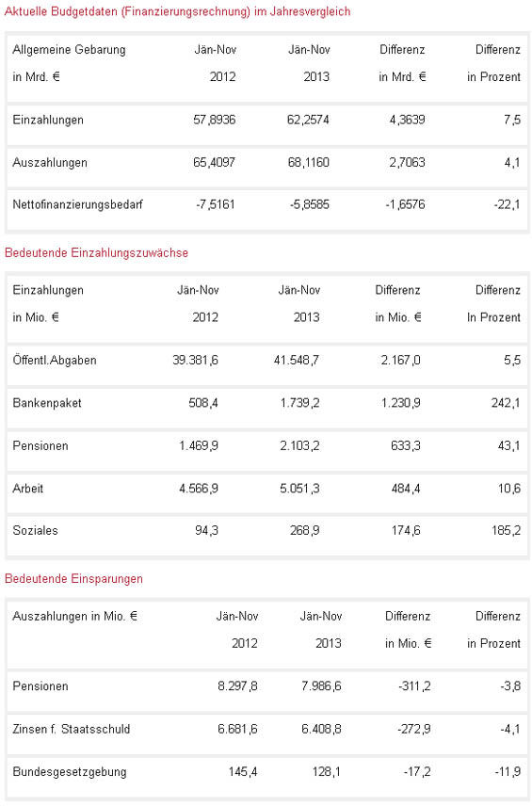Select the Einzahlungen row label
The image size is (532, 806).
click(48, 121)
